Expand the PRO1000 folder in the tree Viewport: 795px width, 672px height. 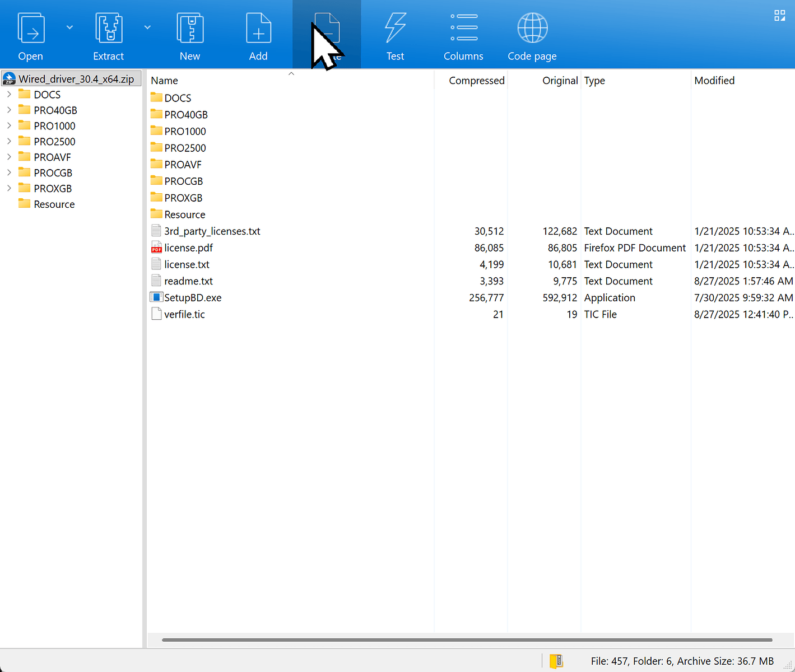click(x=9, y=125)
